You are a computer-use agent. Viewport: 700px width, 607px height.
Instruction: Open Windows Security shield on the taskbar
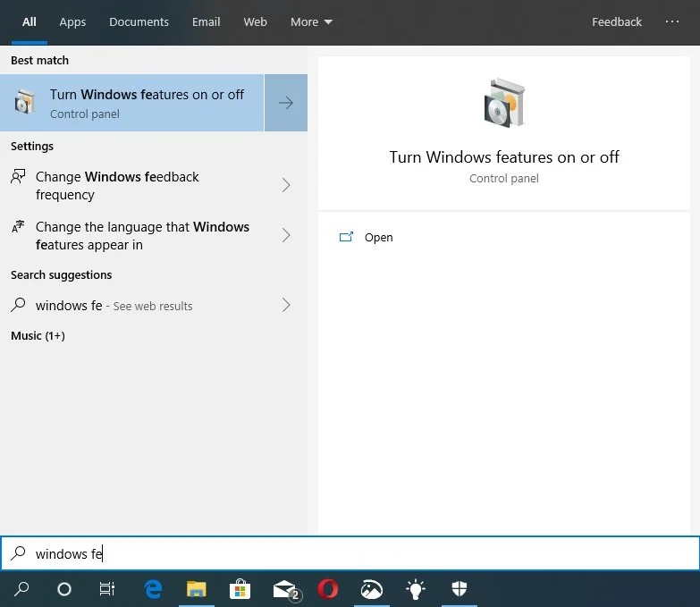(460, 589)
